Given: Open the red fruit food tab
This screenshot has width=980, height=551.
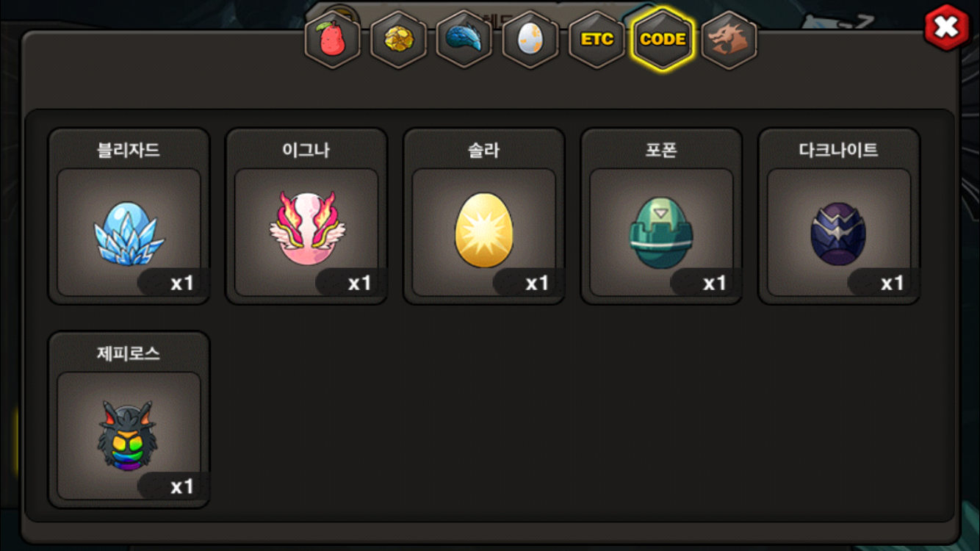Looking at the screenshot, I should tap(332, 40).
